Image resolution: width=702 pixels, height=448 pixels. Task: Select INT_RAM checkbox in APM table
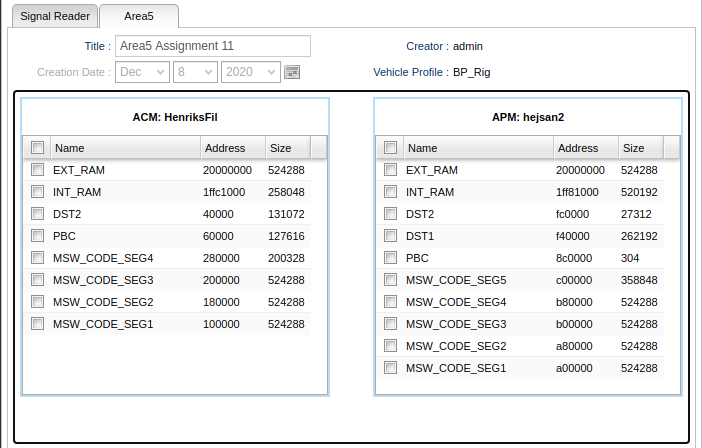click(390, 192)
